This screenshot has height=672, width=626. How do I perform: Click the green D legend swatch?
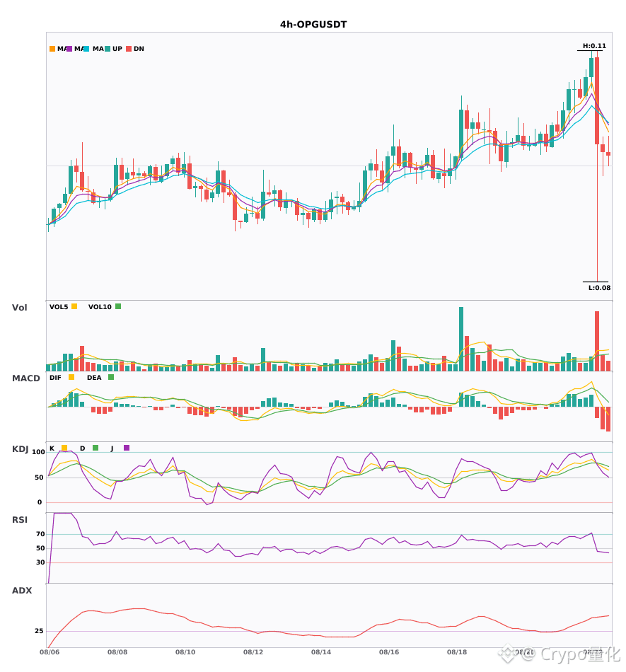[95, 448]
